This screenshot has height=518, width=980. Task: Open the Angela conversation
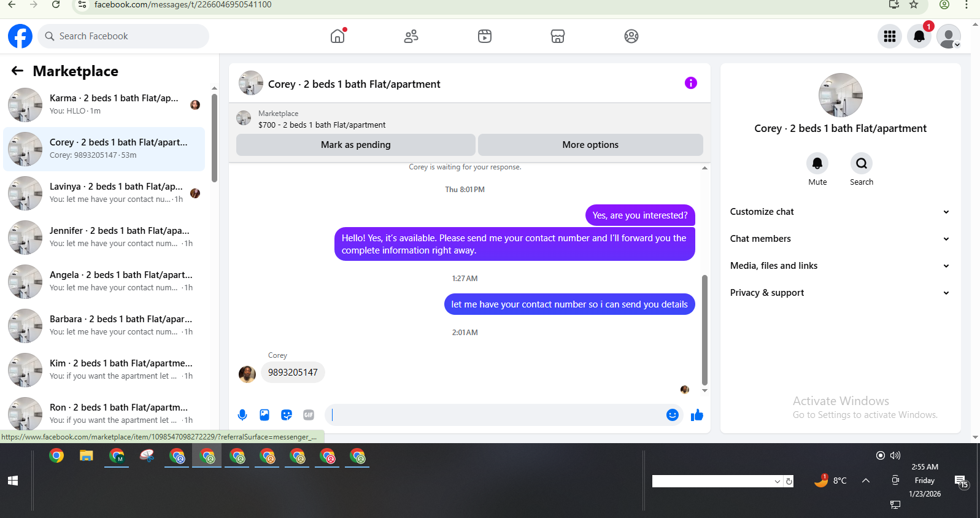(x=104, y=281)
